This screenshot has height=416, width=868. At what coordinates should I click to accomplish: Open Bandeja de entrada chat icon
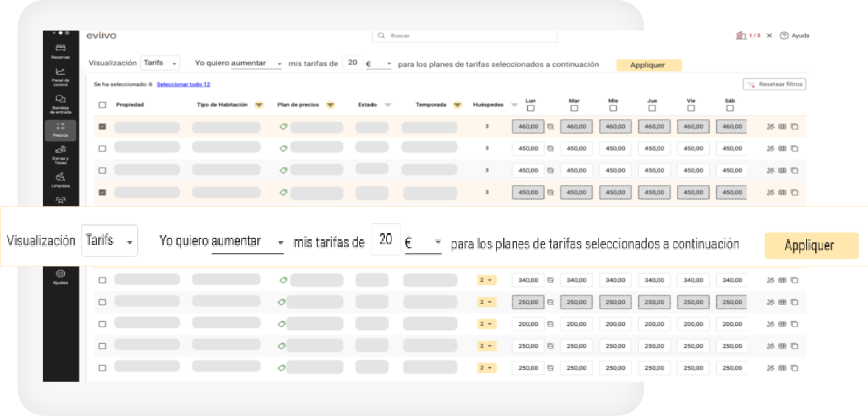[x=60, y=99]
